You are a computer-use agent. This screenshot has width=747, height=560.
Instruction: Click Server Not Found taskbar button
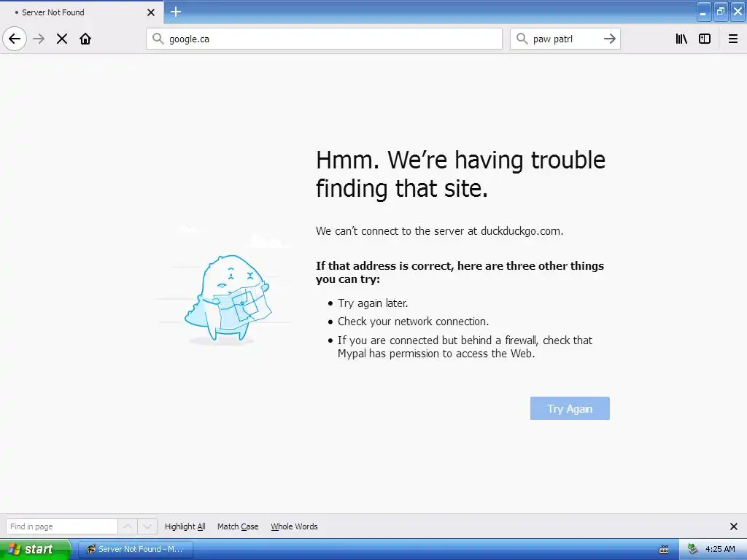135,549
